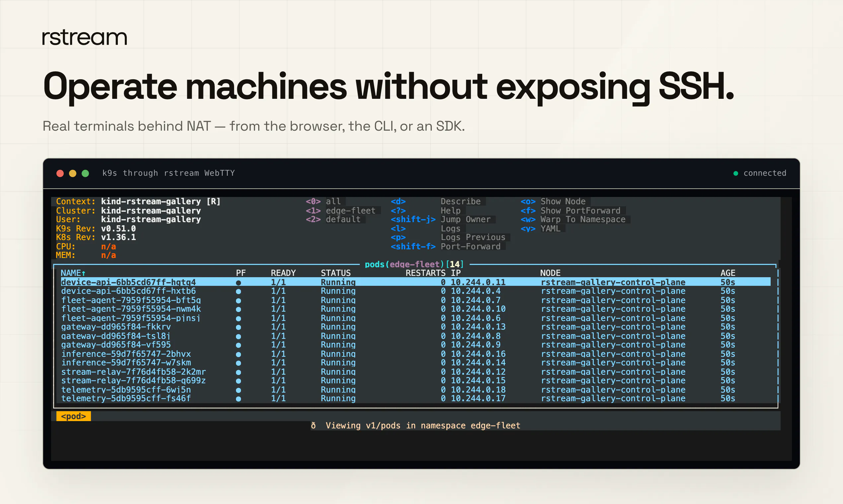This screenshot has width=843, height=504.
Task: Click the K9s Rev value v0.51.0
Action: [118, 228]
